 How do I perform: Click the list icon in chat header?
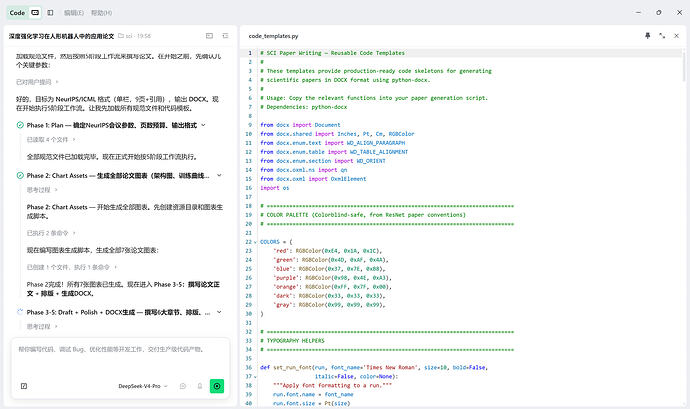pyautogui.click(x=225, y=36)
